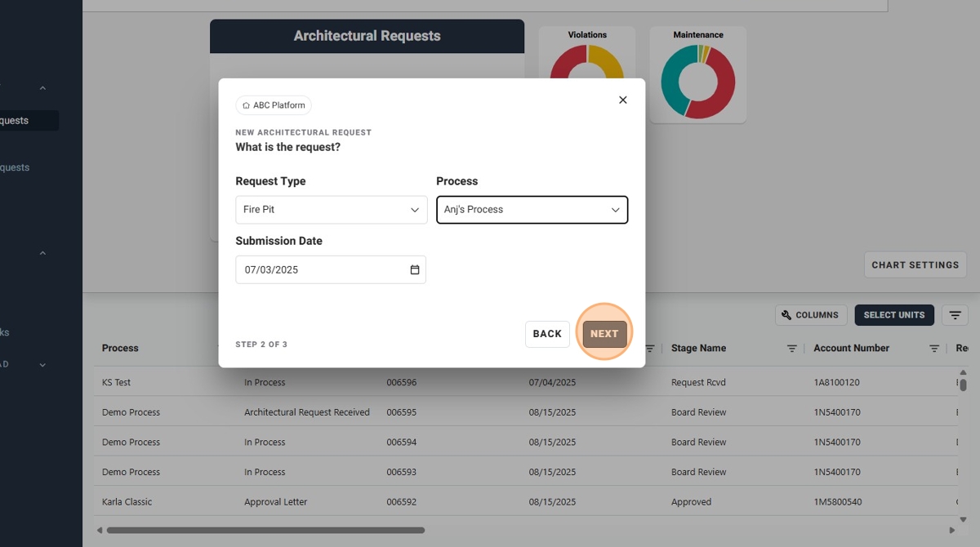This screenshot has height=547, width=980.
Task: Click the Select Units button
Action: (x=894, y=315)
